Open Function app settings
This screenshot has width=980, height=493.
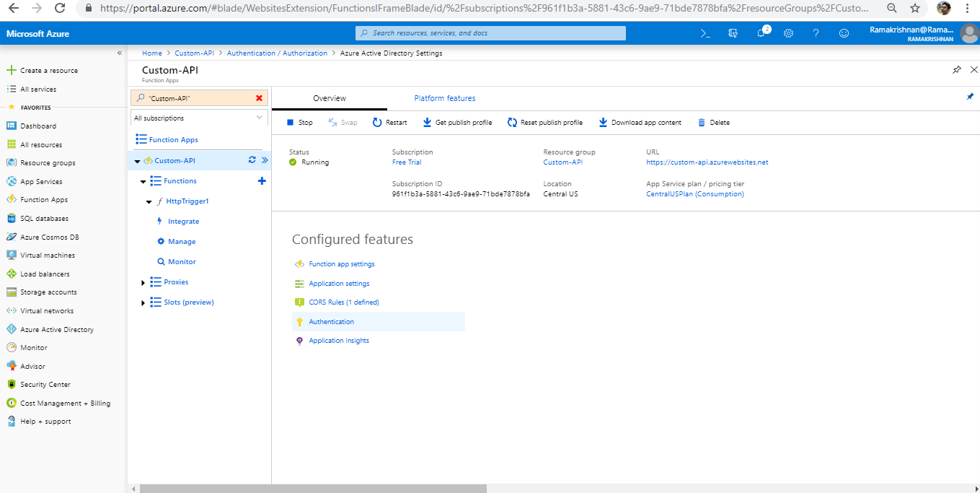coord(342,264)
